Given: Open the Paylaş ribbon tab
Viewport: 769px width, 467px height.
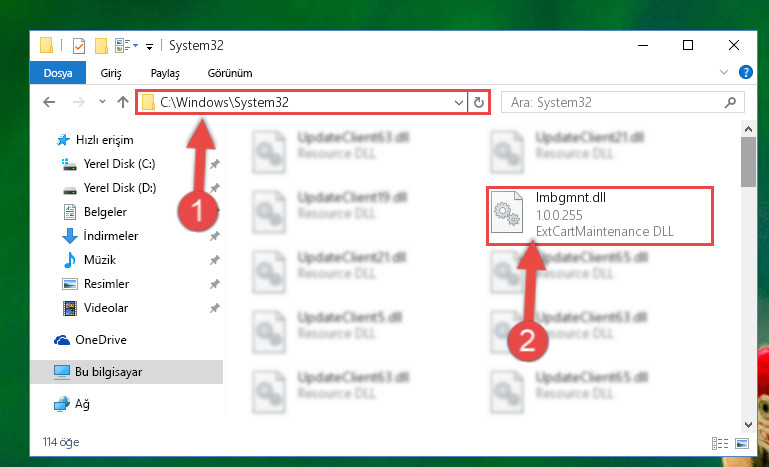Looking at the screenshot, I should [x=165, y=73].
